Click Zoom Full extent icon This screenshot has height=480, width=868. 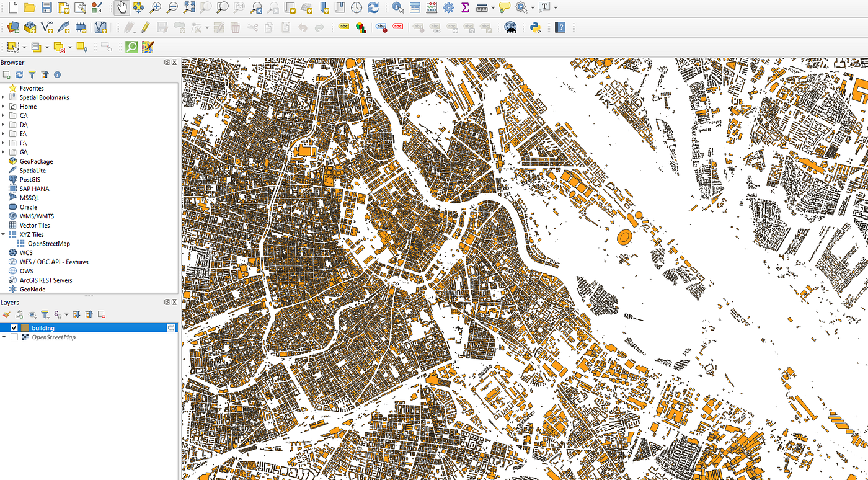click(188, 7)
